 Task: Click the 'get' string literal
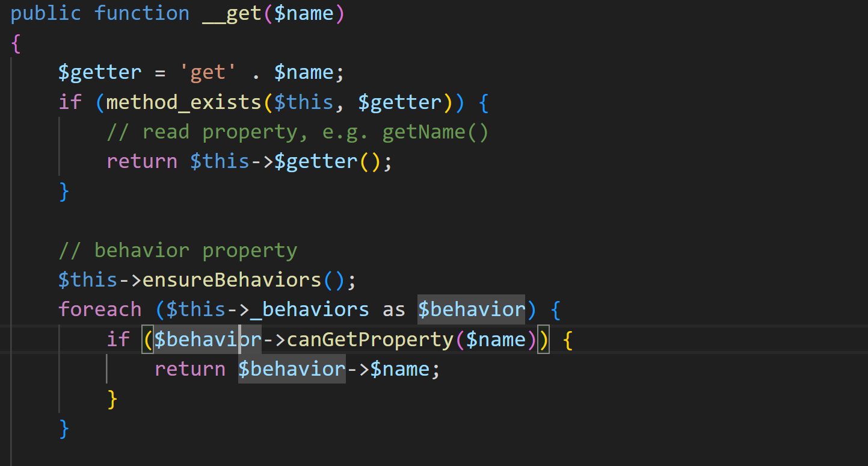(x=208, y=73)
